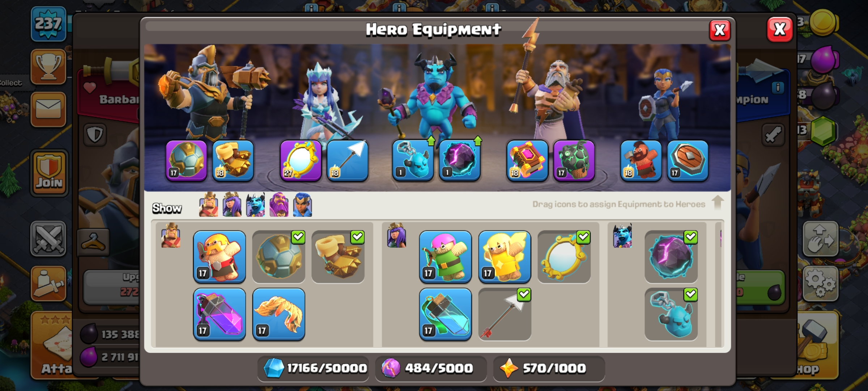The height and width of the screenshot is (391, 868).
Task: Tap the Shiny Ore counter
Action: pyautogui.click(x=313, y=368)
